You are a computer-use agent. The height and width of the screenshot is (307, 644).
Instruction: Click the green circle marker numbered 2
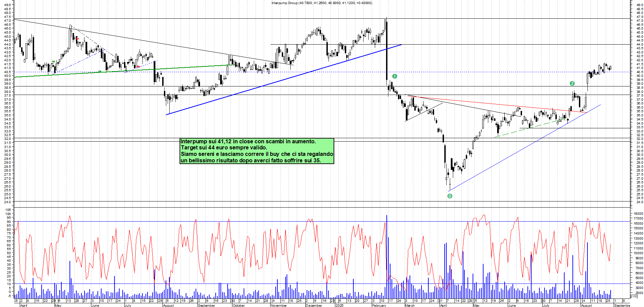(572, 83)
